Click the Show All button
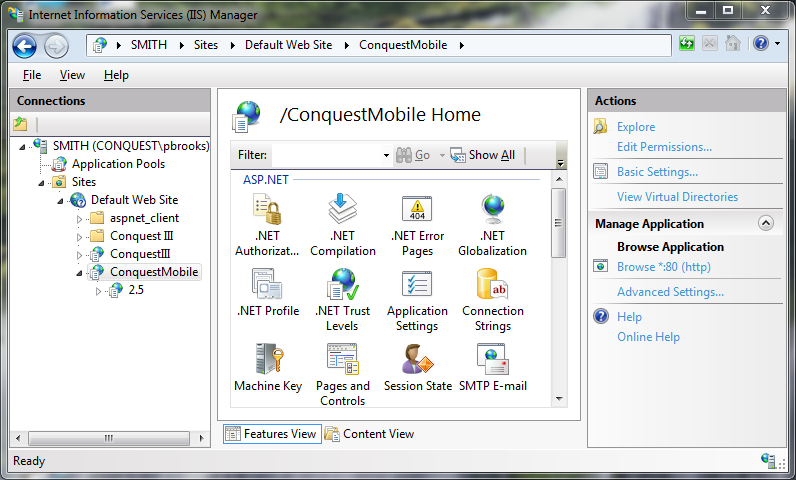Viewport: 796px width, 480px height. pos(483,155)
